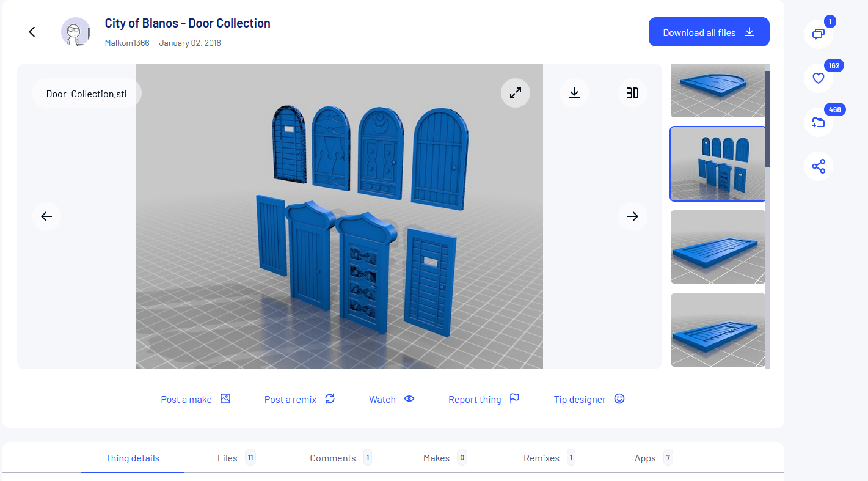Select the bottom horizontal-slat door thumbnail
Viewport: 868px width, 481px height.
point(718,330)
